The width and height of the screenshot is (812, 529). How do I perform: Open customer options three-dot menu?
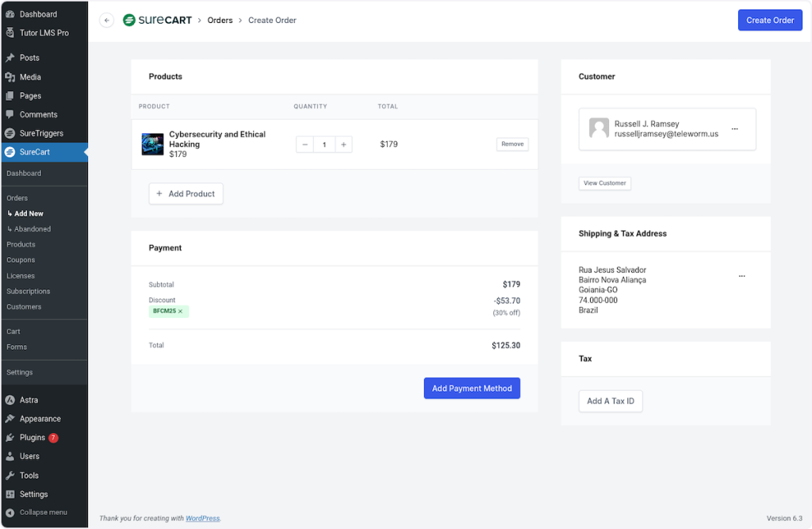coord(734,128)
